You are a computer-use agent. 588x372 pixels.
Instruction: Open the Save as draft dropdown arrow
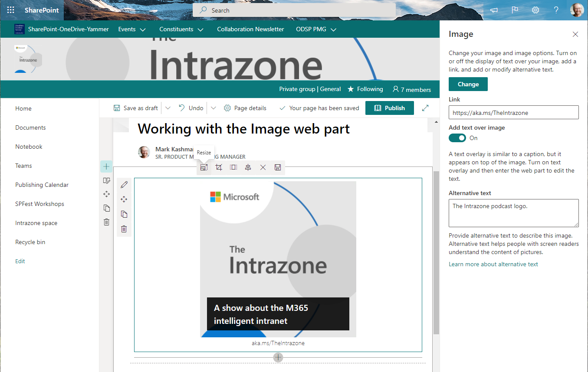coord(168,108)
